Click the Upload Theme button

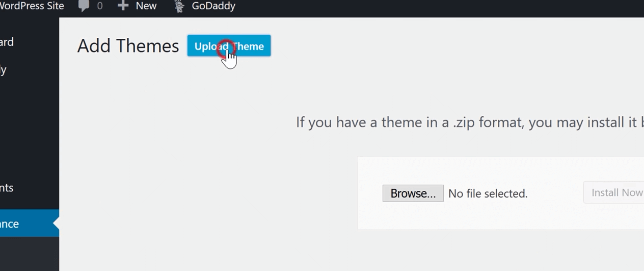[x=229, y=46]
